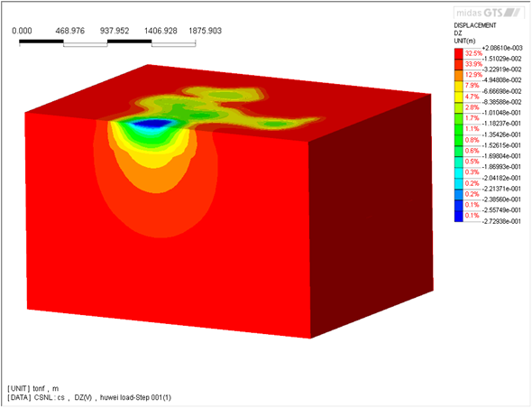Click the scale bar label 468.976

[70, 31]
